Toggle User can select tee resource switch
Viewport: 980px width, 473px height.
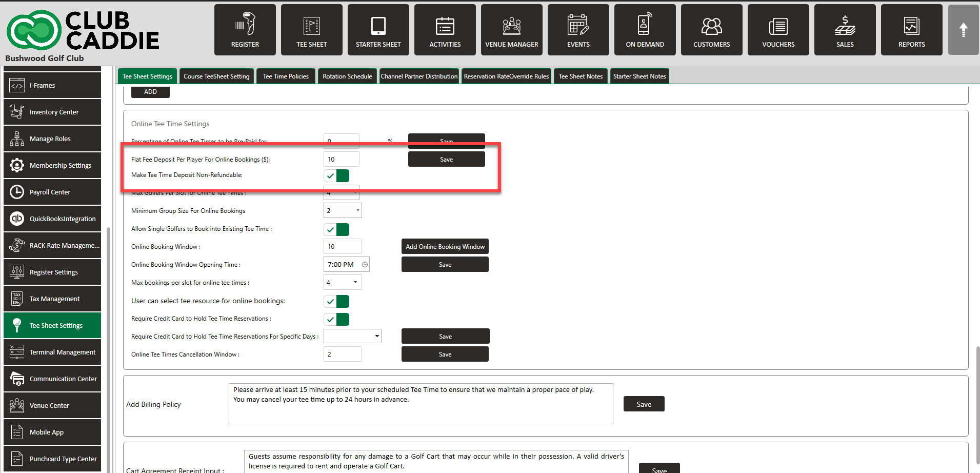[x=336, y=301]
